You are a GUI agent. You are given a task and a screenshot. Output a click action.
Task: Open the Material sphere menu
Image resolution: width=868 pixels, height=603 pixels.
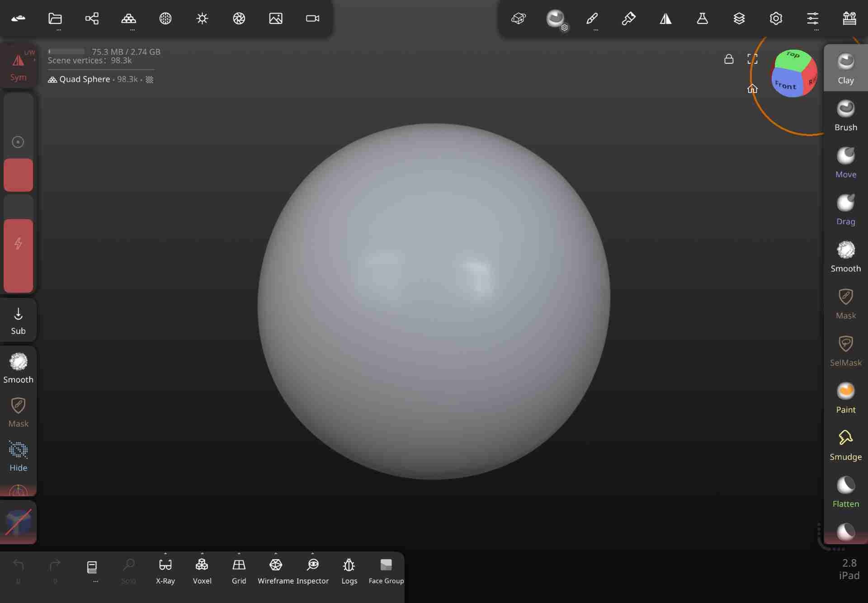pyautogui.click(x=165, y=19)
